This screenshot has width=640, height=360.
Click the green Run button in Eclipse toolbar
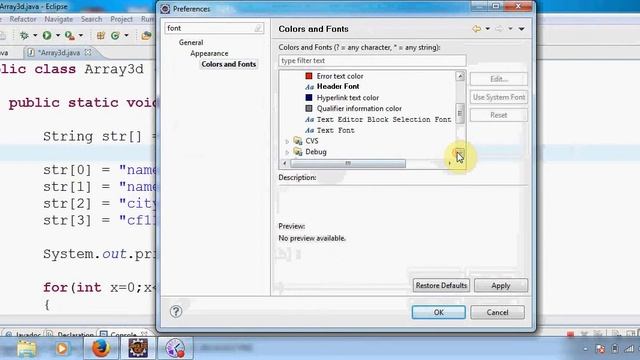47,36
